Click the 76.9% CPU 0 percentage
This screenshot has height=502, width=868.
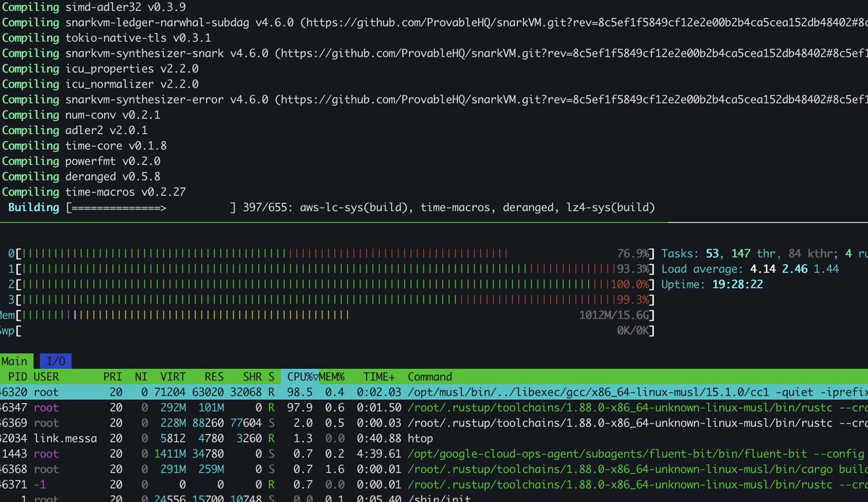[633, 254]
